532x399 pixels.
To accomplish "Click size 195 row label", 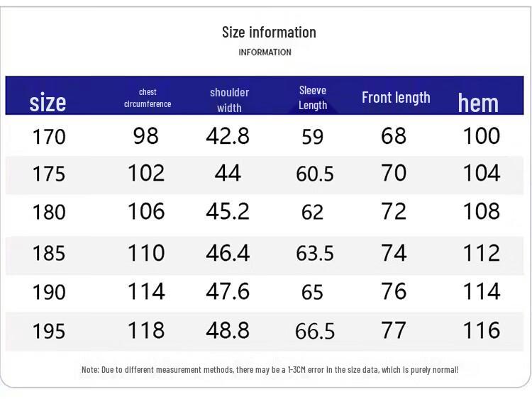I will coord(49,331).
